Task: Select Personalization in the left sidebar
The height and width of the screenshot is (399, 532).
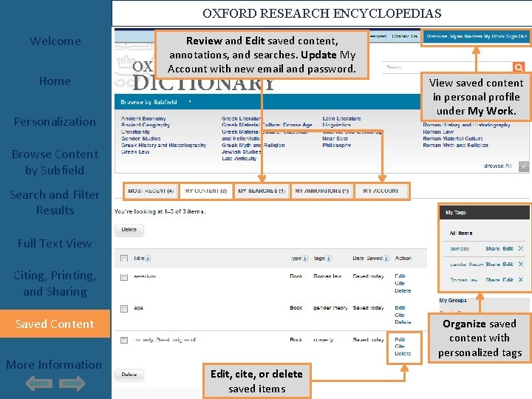Action: click(55, 121)
